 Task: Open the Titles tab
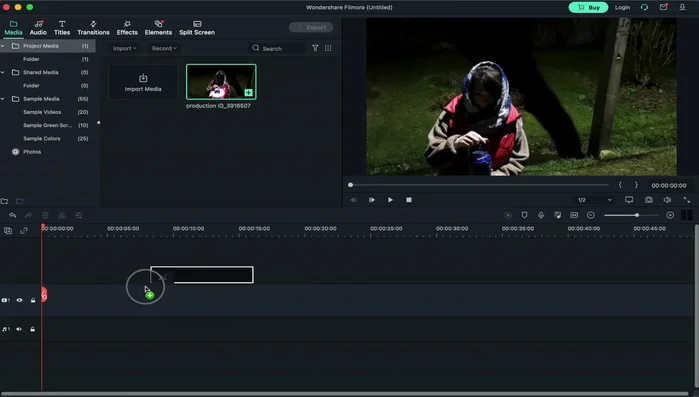(62, 28)
